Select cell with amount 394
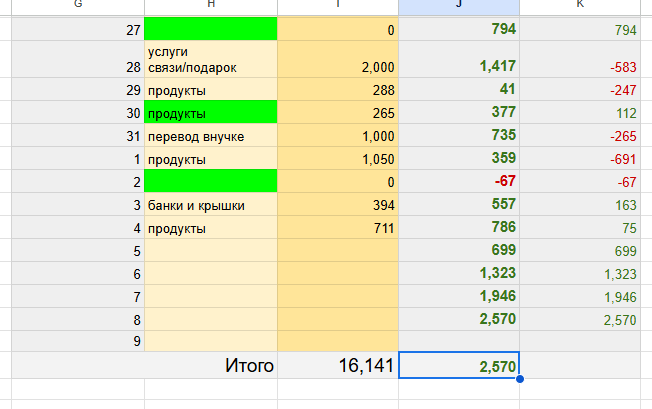This screenshot has height=409, width=652. (x=338, y=204)
